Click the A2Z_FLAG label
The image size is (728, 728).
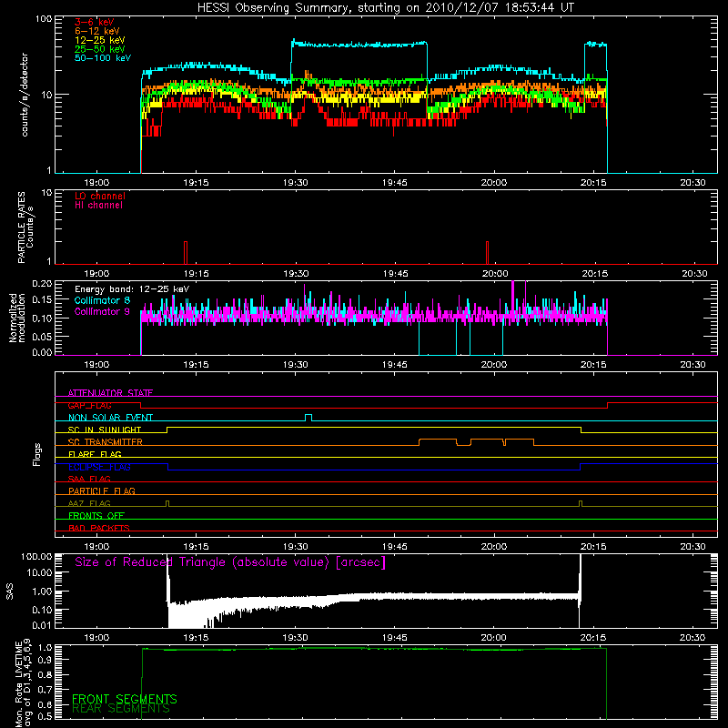tap(89, 503)
